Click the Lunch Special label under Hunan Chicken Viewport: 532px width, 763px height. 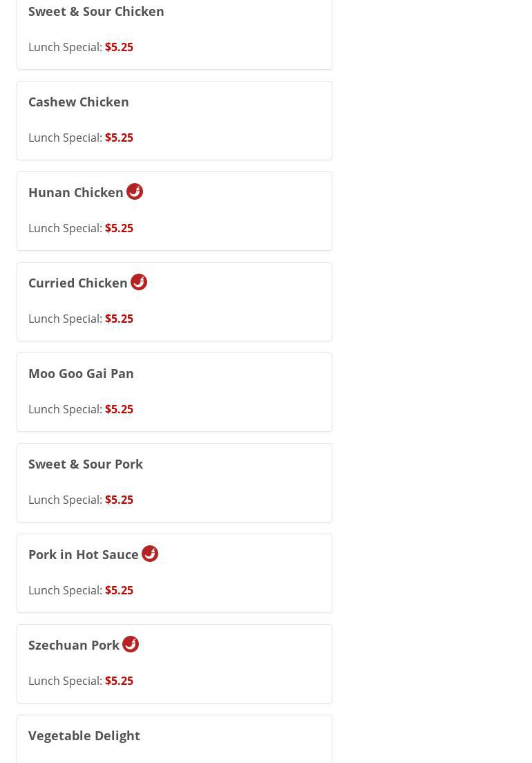point(65,228)
